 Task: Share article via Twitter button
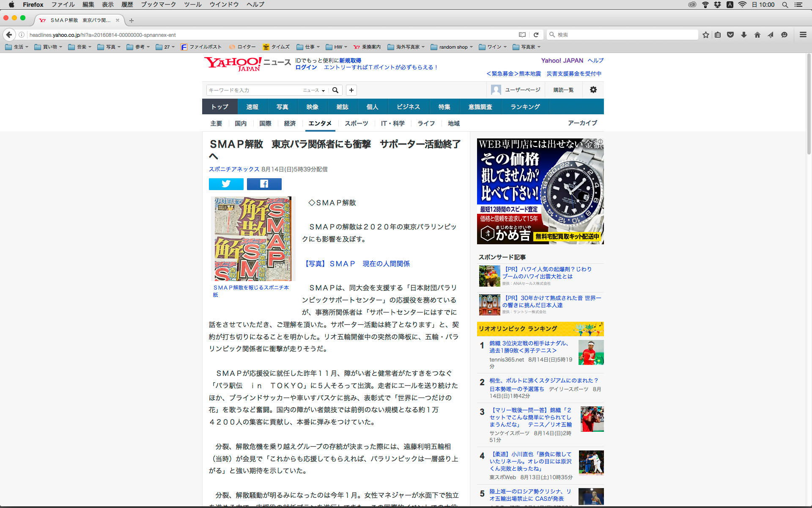coord(226,184)
